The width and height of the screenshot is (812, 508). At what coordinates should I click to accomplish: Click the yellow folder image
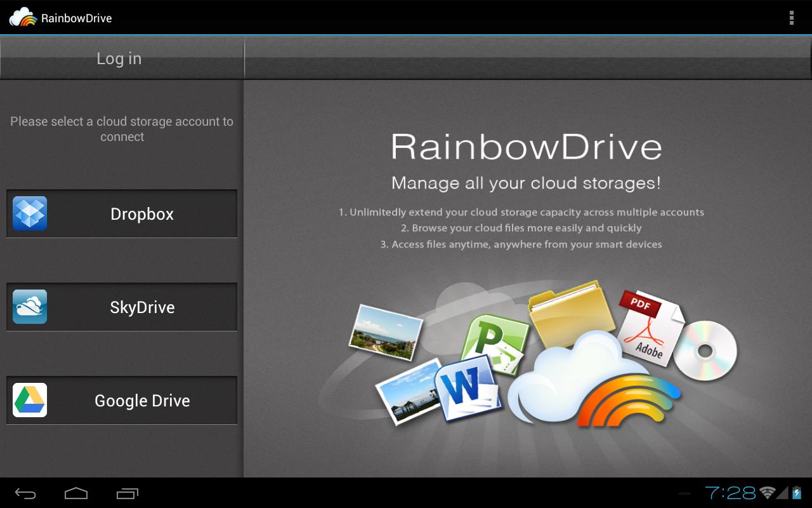pos(572,315)
